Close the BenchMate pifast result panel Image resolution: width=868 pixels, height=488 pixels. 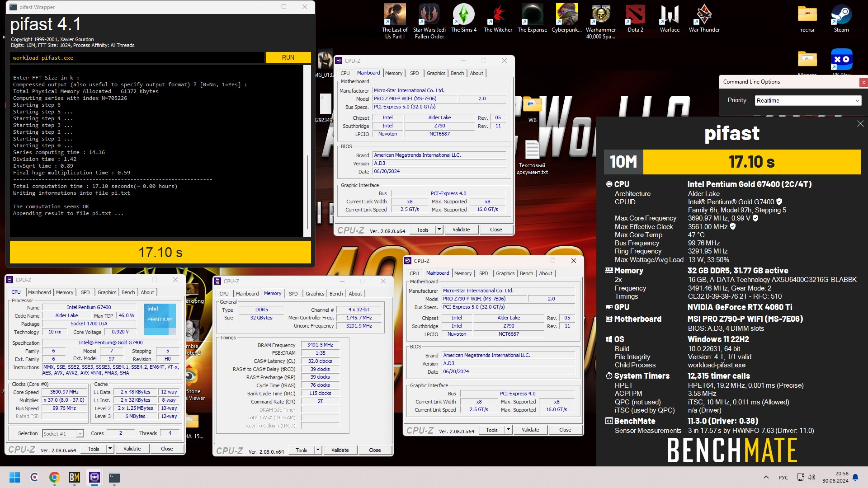860,124
